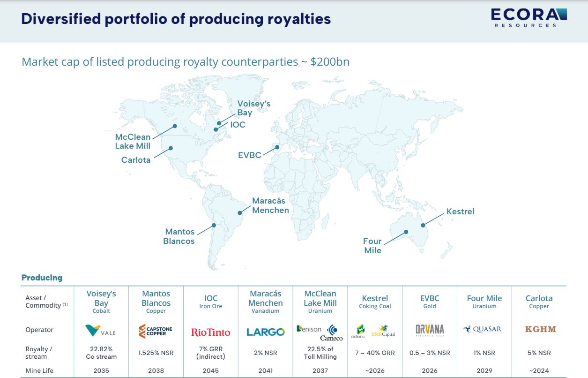Click the Kestrel label on the map

(x=460, y=211)
